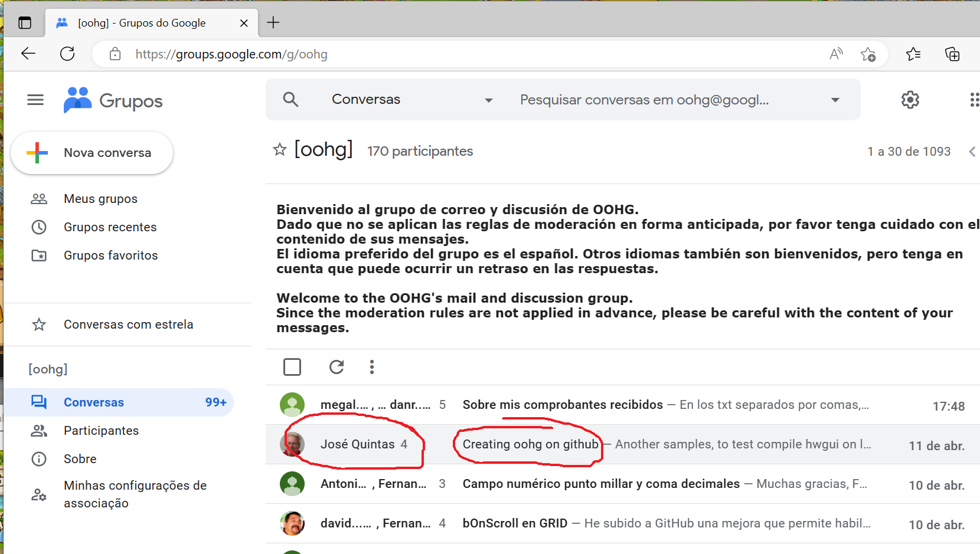This screenshot has width=980, height=554.
Task: Click the Google Grupos logo
Action: [x=113, y=100]
